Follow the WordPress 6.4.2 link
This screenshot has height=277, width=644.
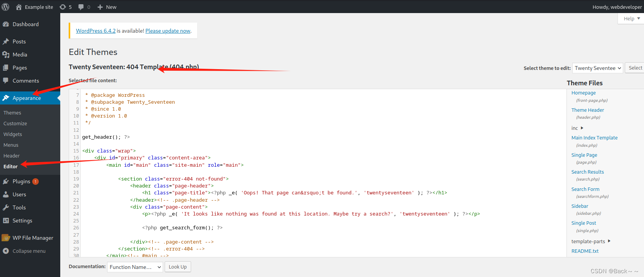96,31
